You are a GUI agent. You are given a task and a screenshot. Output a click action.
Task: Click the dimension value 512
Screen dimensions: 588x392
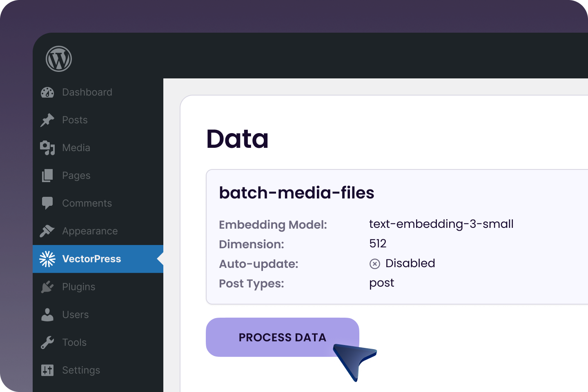[x=378, y=243]
